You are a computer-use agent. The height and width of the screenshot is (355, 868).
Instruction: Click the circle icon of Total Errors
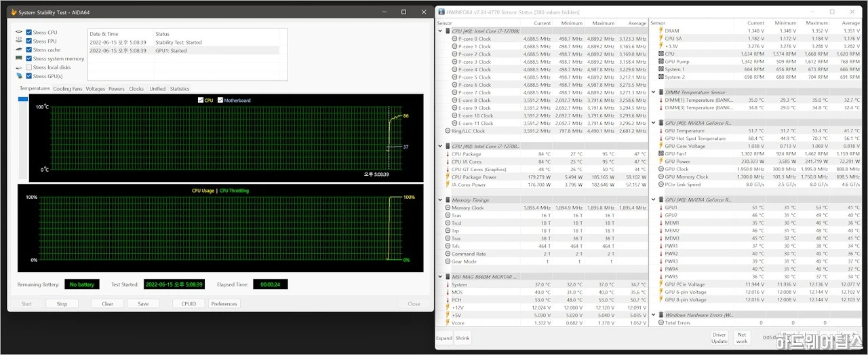coord(661,323)
